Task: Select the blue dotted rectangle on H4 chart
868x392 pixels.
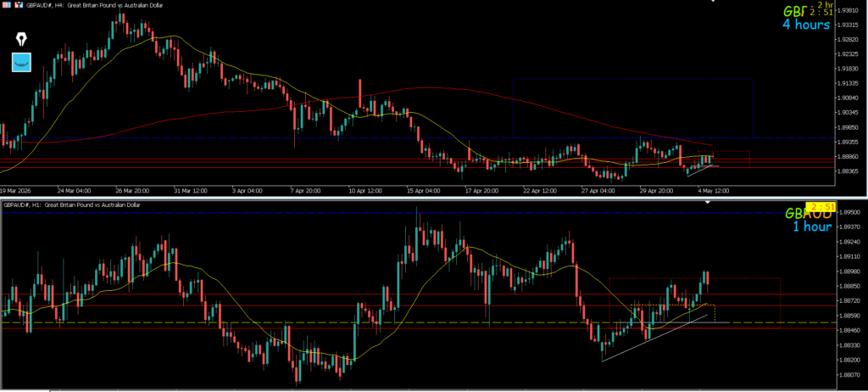Action: [632, 108]
